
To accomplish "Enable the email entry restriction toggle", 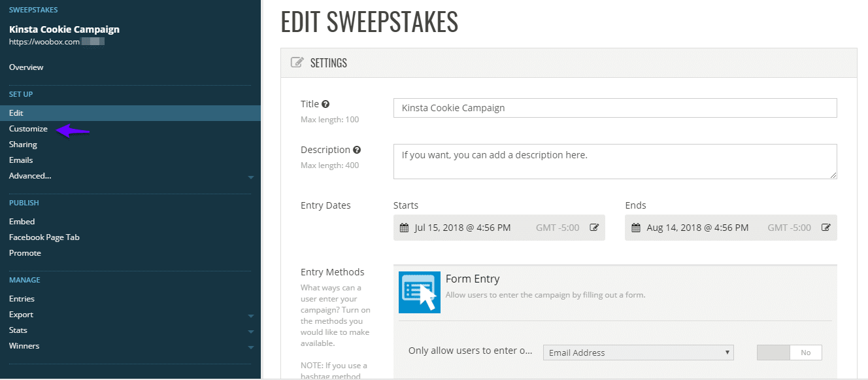I will [x=789, y=352].
